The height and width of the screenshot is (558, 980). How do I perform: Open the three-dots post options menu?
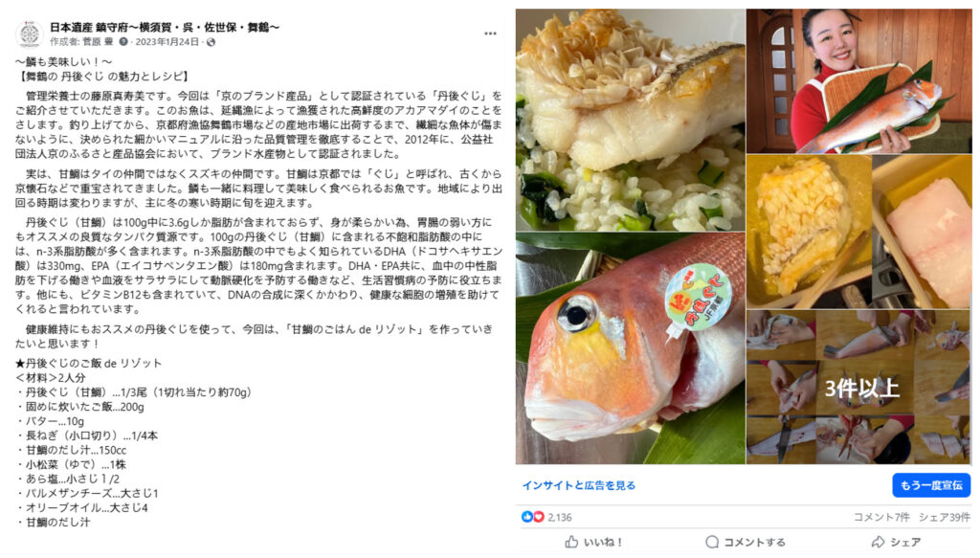490,33
